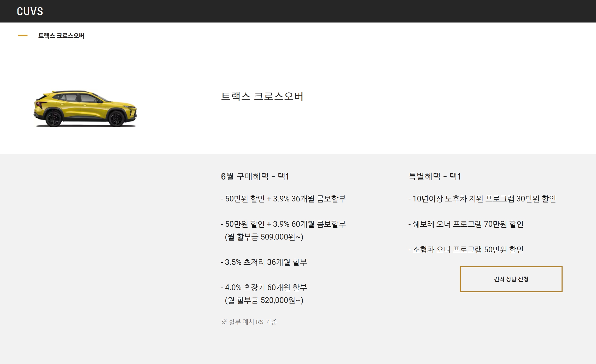Click the 월 할부금 520,000원~ text
596x364 pixels.
[264, 300]
